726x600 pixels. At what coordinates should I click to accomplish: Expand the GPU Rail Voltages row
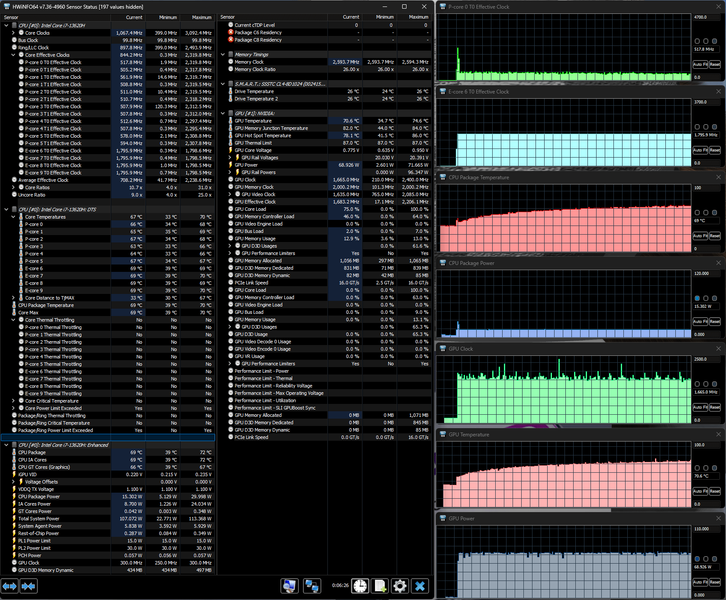coord(229,156)
